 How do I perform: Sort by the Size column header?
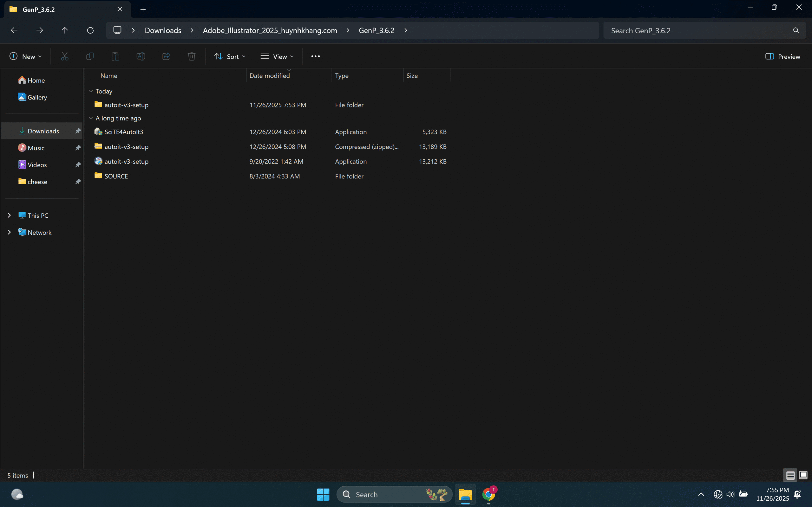click(x=412, y=76)
